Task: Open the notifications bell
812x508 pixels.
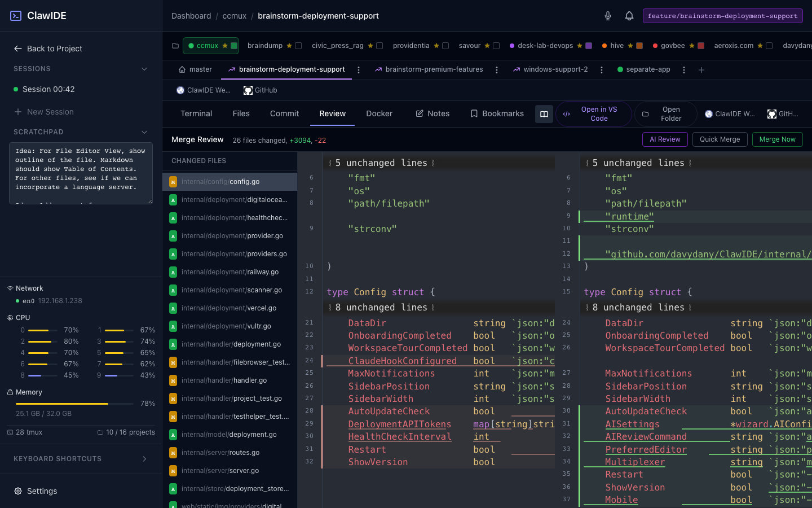Action: [629, 16]
